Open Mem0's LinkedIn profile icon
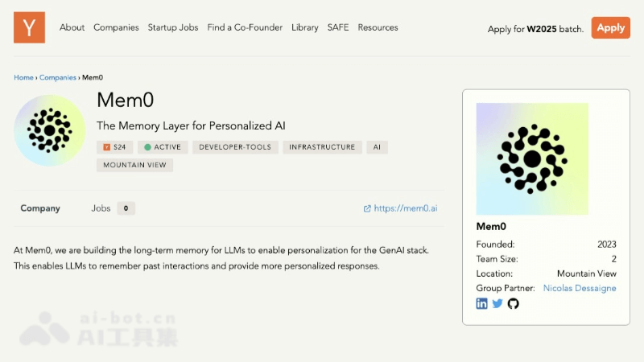Viewport: 644px width, 362px height. click(x=481, y=304)
